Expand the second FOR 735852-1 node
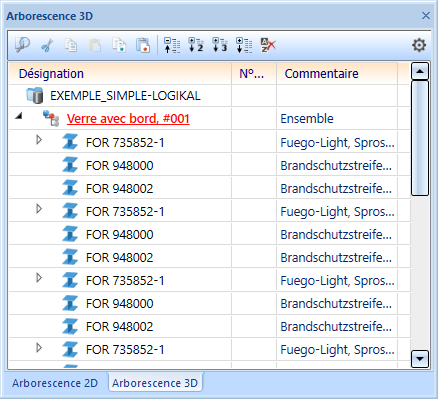 click(x=39, y=209)
